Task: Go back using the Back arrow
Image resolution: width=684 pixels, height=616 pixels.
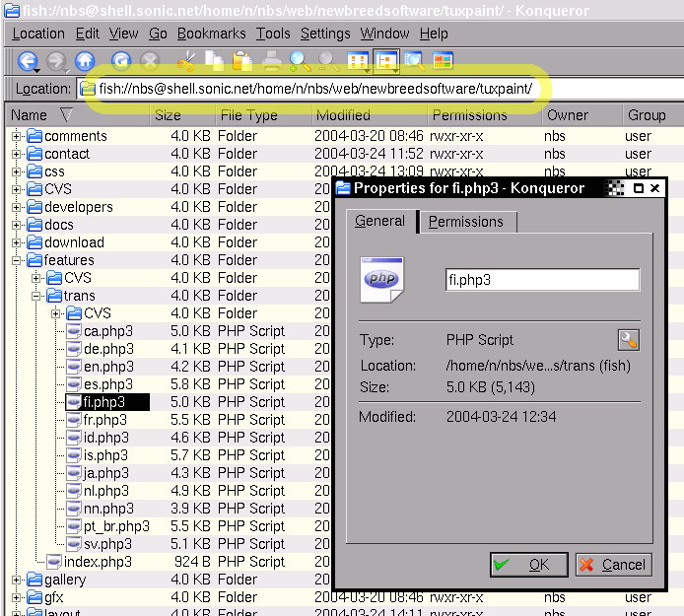Action: pos(27,61)
